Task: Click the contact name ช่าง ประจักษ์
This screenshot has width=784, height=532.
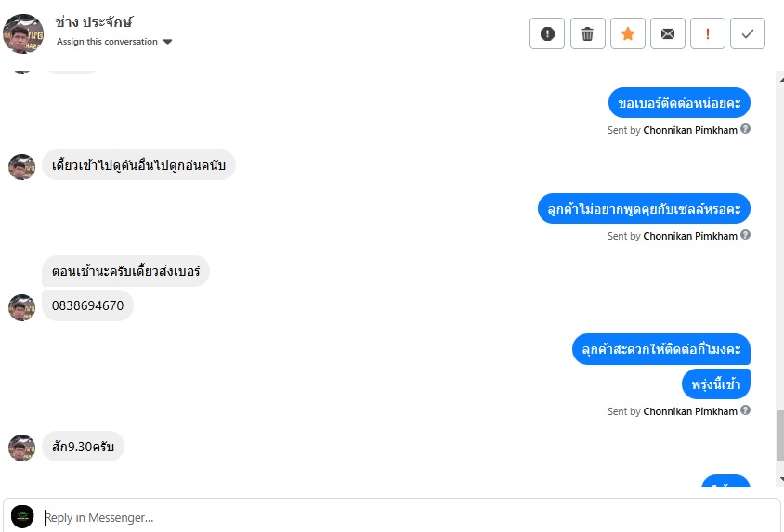Action: [x=94, y=22]
